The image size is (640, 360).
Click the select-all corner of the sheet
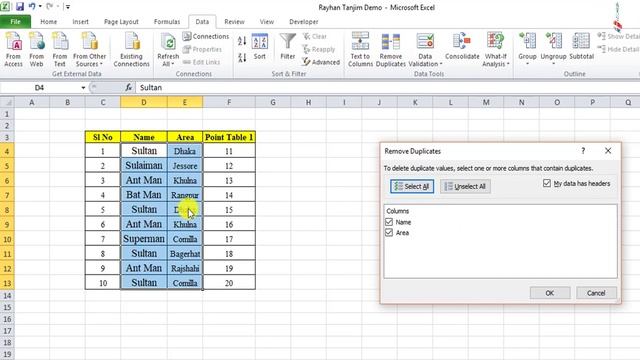tap(7, 102)
